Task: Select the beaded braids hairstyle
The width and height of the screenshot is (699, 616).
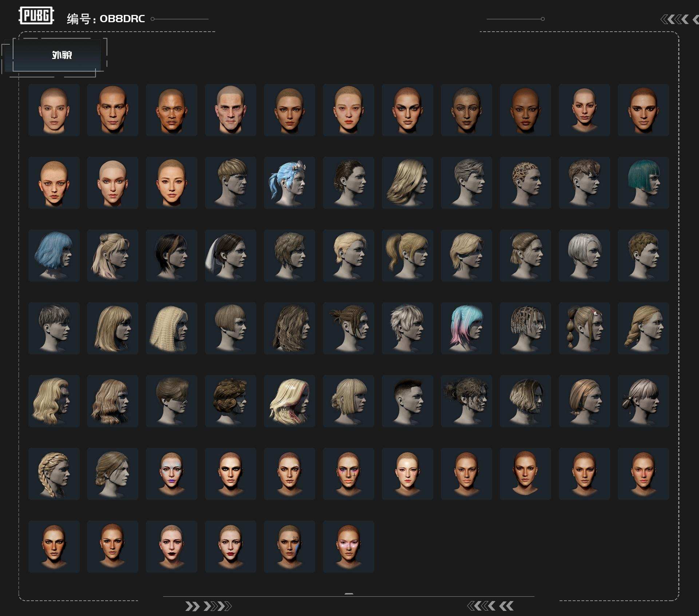Action: (525, 328)
